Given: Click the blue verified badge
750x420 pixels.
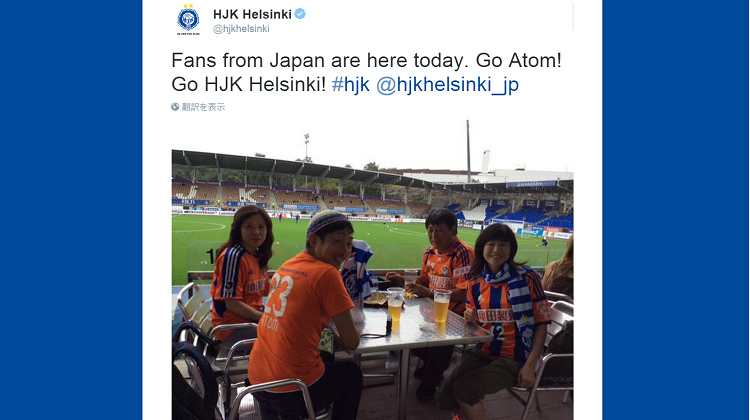Looking at the screenshot, I should (x=300, y=14).
